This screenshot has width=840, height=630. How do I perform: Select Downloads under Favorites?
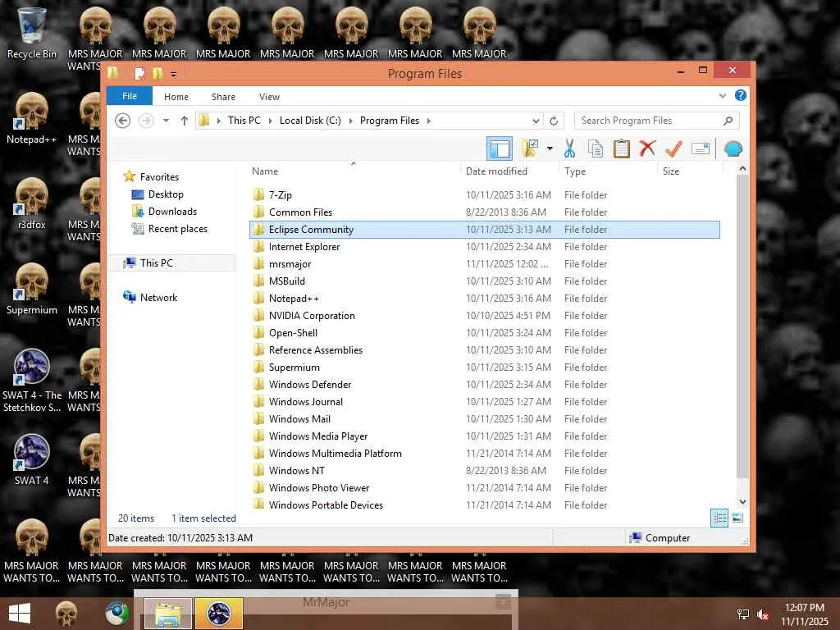coord(172,212)
